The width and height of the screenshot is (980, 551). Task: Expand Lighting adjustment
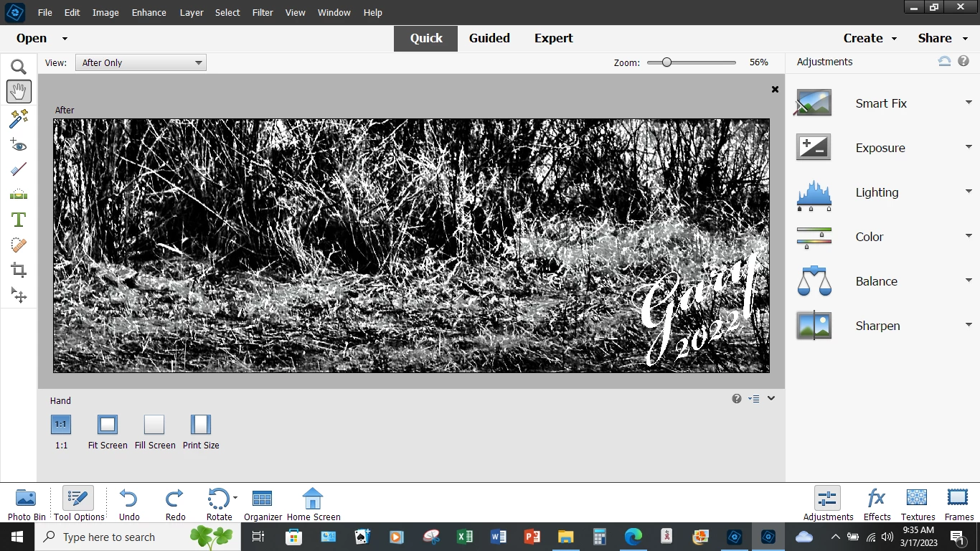[x=969, y=192]
